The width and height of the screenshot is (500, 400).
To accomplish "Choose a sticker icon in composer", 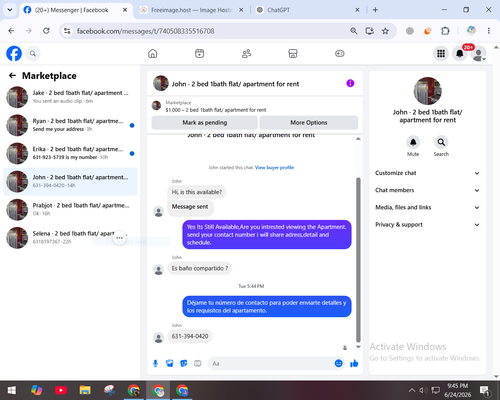I will coord(184,363).
